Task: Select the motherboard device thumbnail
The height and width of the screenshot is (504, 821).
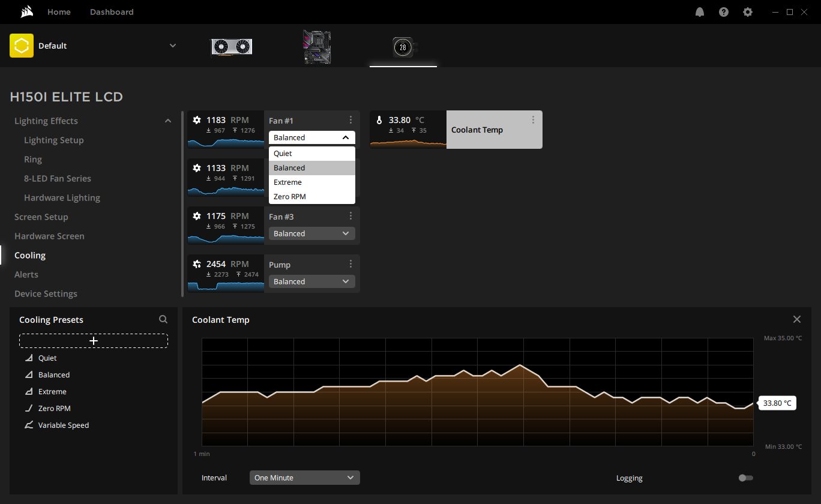Action: coord(317,47)
